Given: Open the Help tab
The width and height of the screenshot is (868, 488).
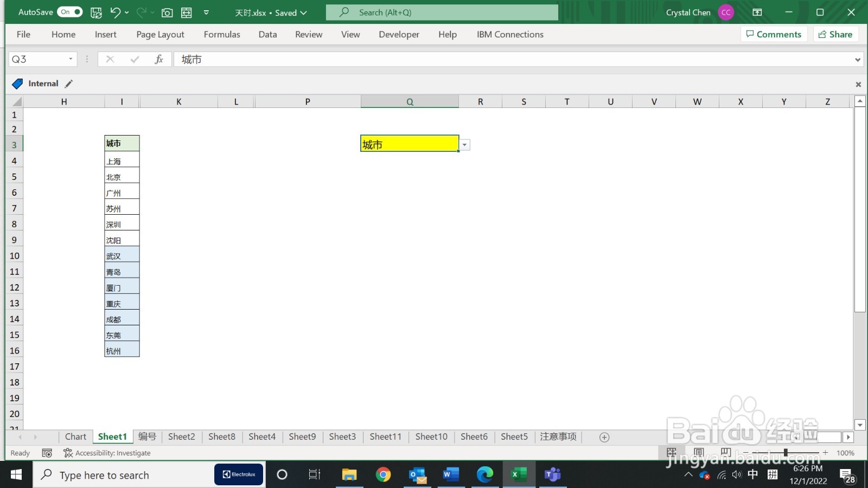Looking at the screenshot, I should [x=448, y=34].
